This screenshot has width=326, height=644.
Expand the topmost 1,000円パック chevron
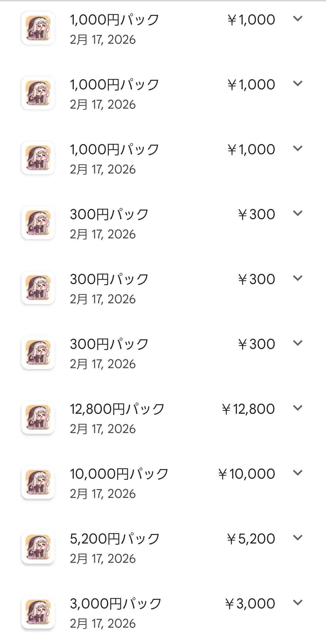(298, 19)
